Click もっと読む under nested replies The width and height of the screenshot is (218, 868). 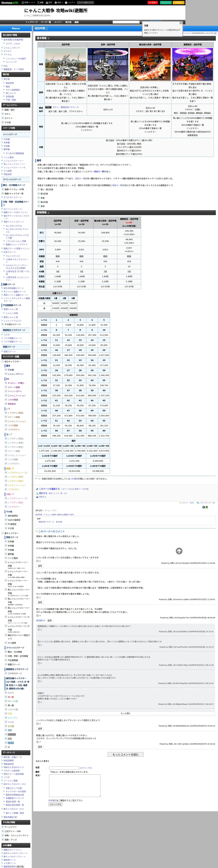click(125, 713)
